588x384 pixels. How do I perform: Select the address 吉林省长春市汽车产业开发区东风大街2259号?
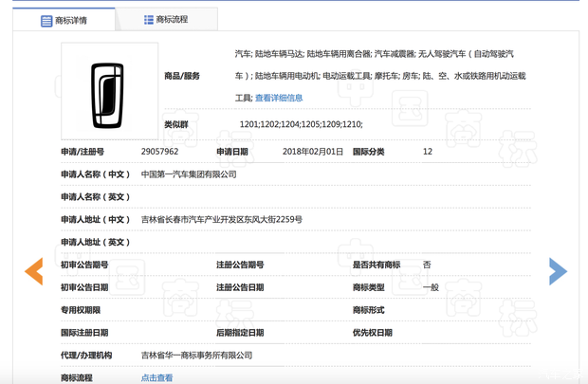click(x=222, y=219)
